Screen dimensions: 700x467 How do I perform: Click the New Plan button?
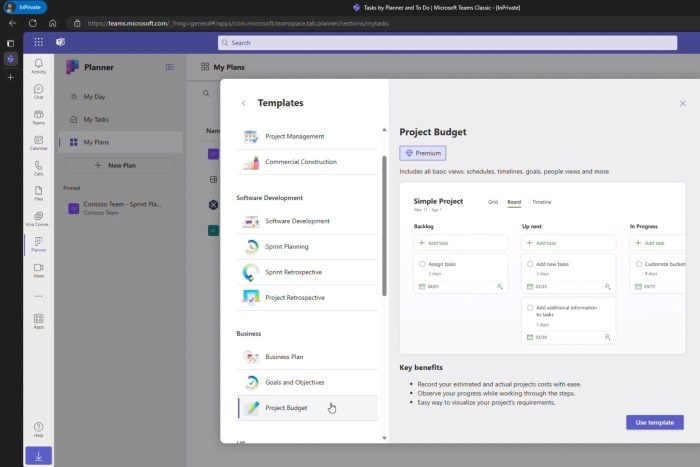click(120, 165)
